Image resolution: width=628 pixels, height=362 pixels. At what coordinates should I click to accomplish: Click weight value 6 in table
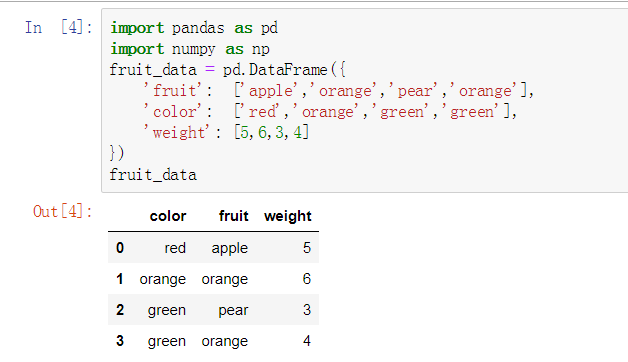click(307, 279)
